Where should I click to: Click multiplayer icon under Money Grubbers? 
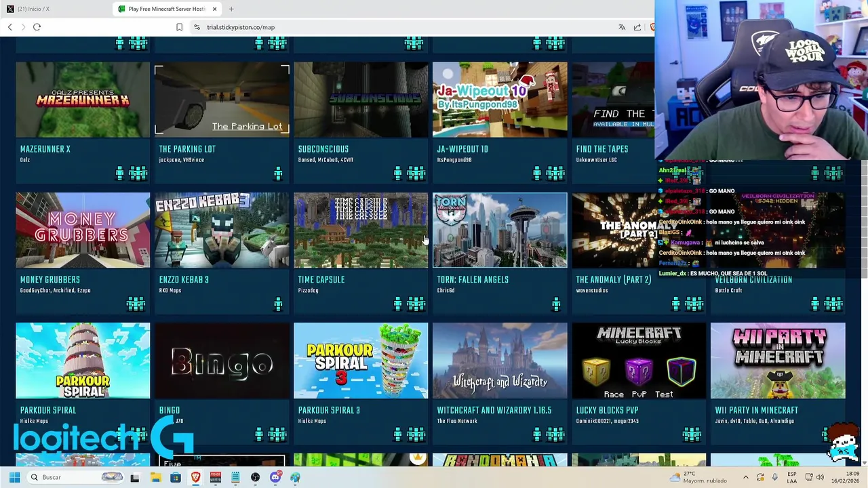136,304
